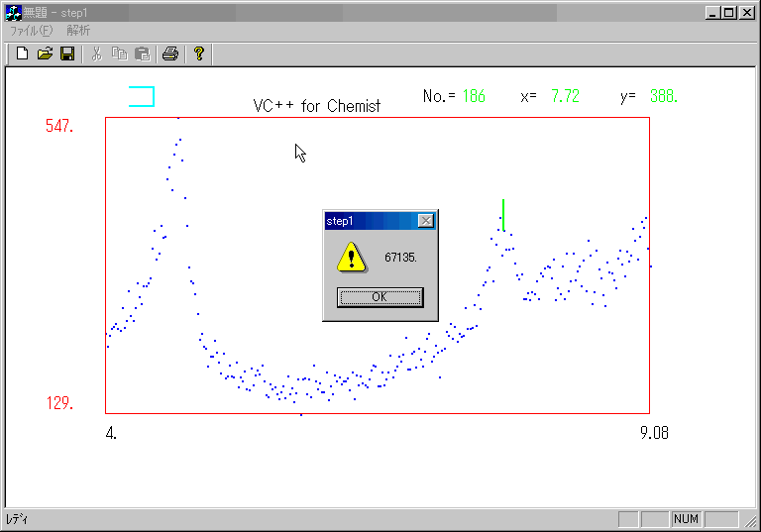Screen dimensions: 761x532
Task: Click the NUM status bar indicator
Action: [686, 519]
